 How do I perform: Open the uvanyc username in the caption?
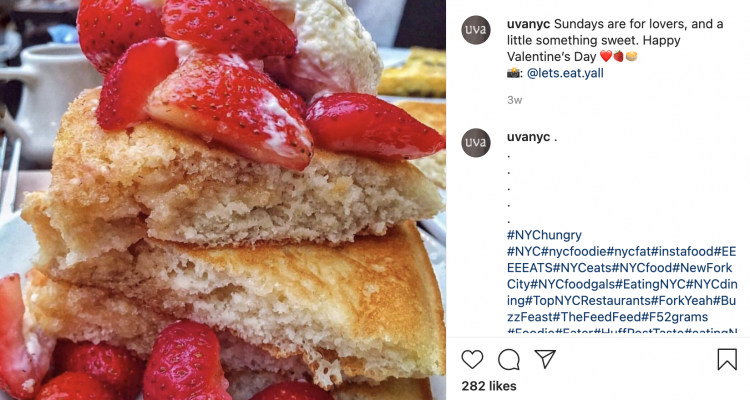tap(528, 24)
